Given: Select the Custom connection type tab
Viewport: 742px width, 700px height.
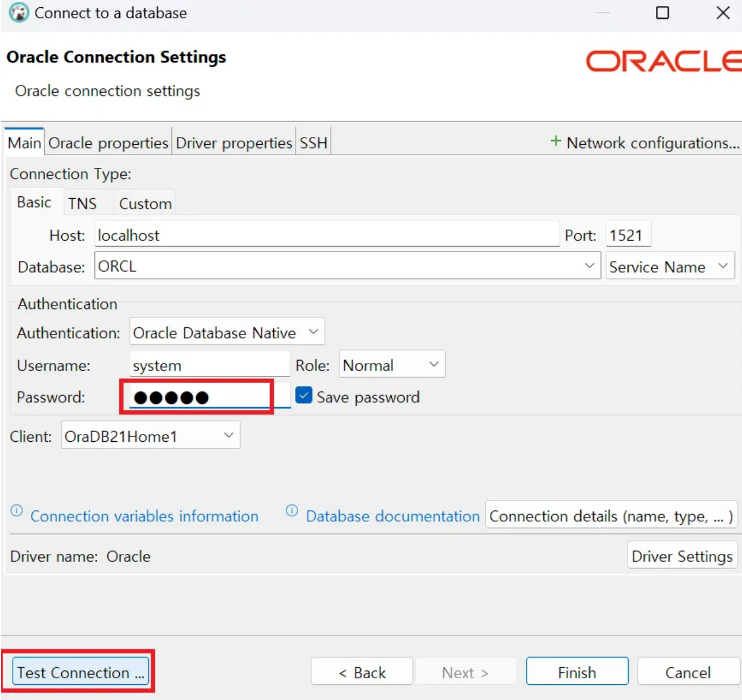Looking at the screenshot, I should [145, 204].
